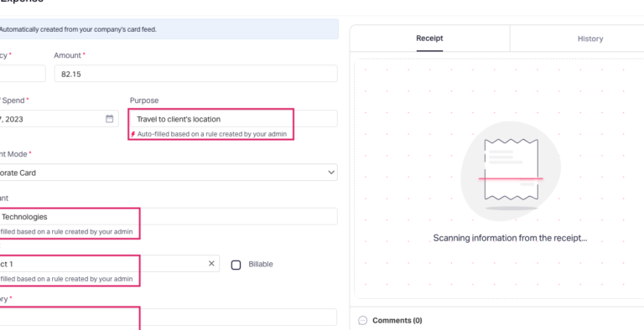Switch to the Receipt tab
Screen dimensions: 644x330
(429, 39)
